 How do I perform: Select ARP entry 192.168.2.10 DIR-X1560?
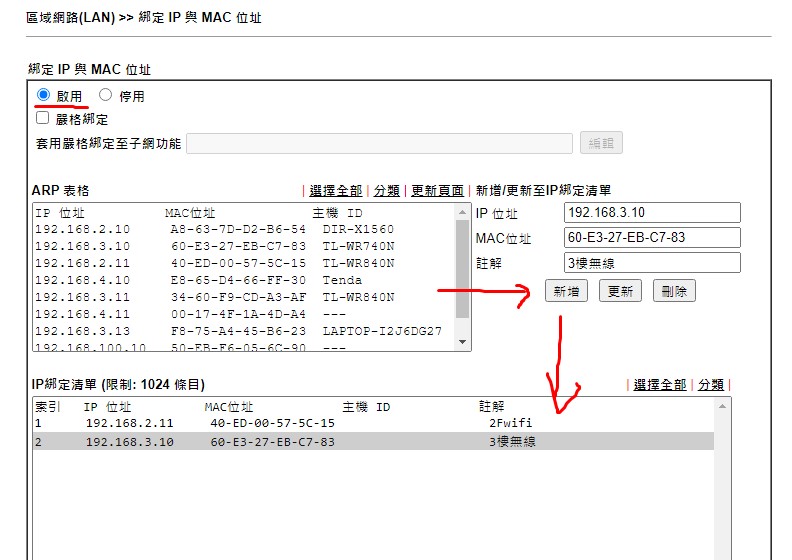pos(242,229)
